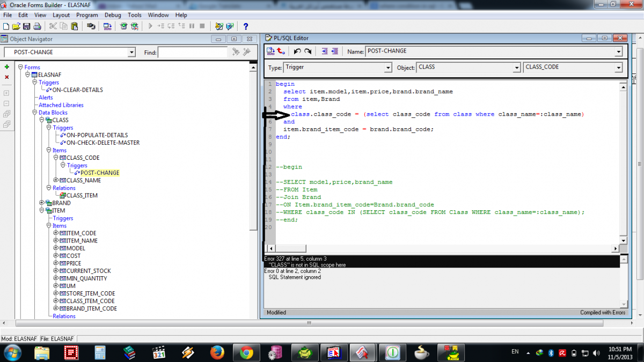Click the Save icon in main toolbar

click(x=26, y=26)
